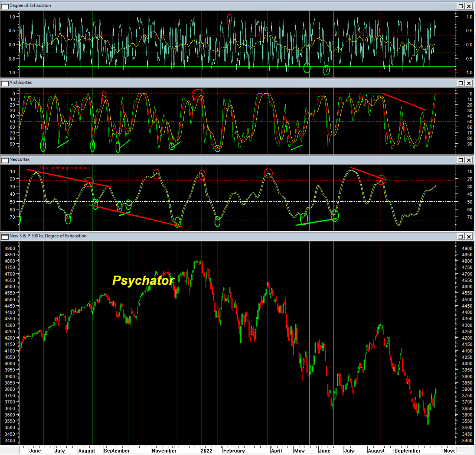Close the Degree of Exhaustion panel
The image size is (476, 455).
[469, 6]
